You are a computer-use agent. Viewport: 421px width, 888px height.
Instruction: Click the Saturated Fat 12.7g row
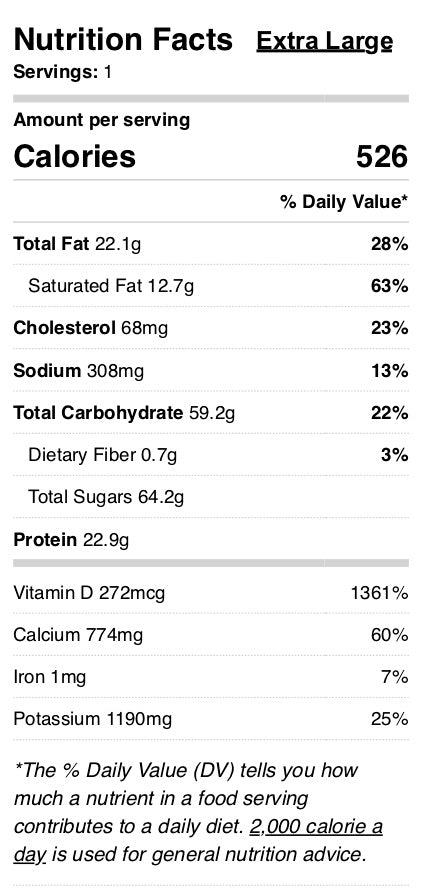pos(211,286)
